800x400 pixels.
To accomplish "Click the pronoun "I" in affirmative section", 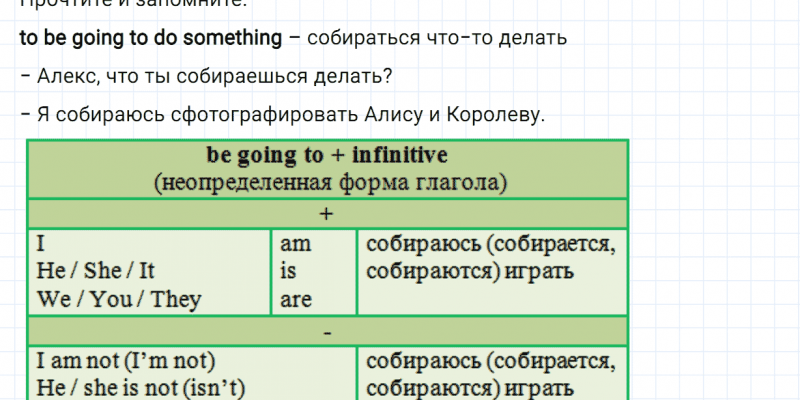I will point(41,244).
